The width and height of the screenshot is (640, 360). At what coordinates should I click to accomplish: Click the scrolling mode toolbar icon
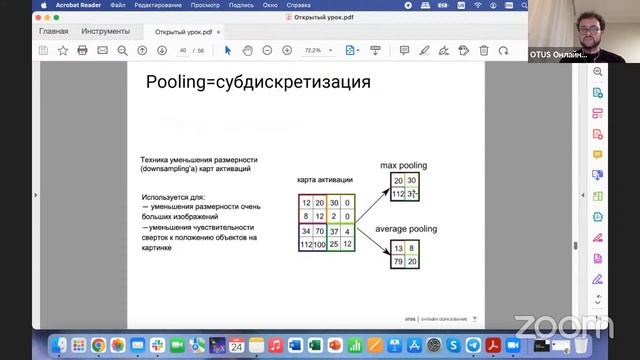click(375, 51)
